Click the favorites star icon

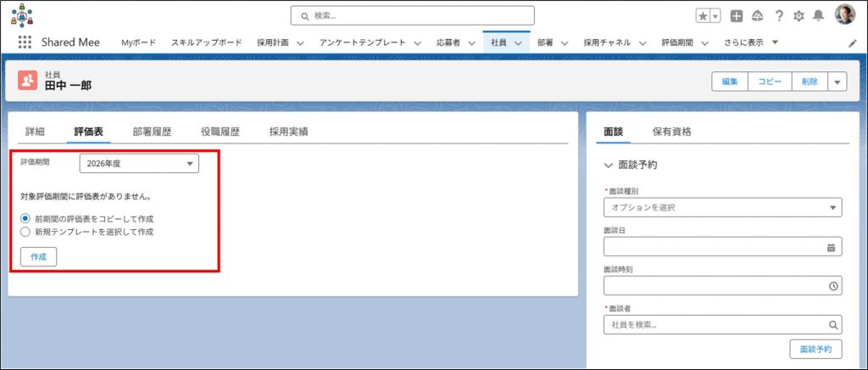pyautogui.click(x=703, y=16)
